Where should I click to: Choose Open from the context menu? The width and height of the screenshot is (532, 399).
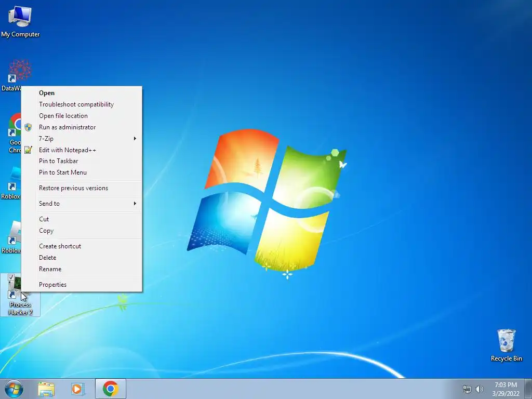tap(82, 93)
